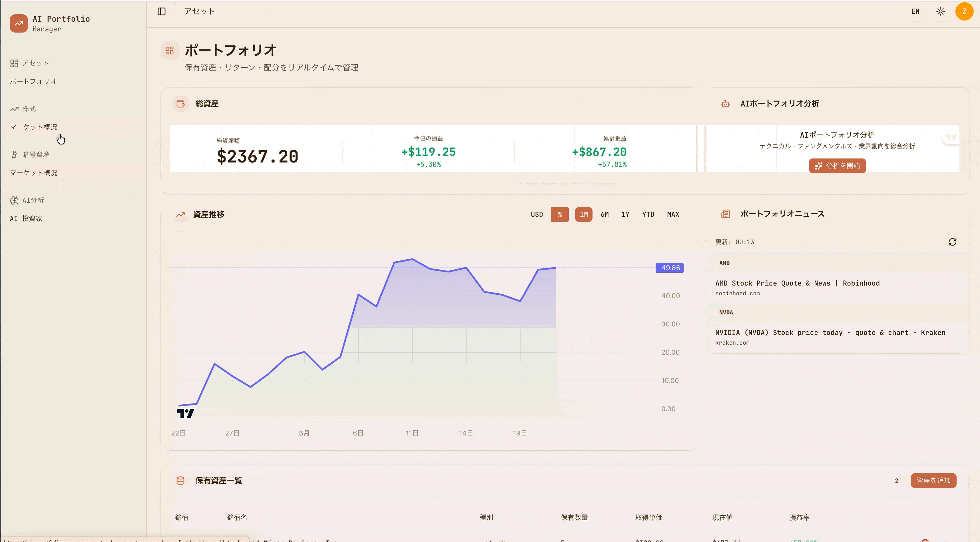Open ポートフォリオ in the sidebar
This screenshot has height=542, width=980.
click(33, 81)
